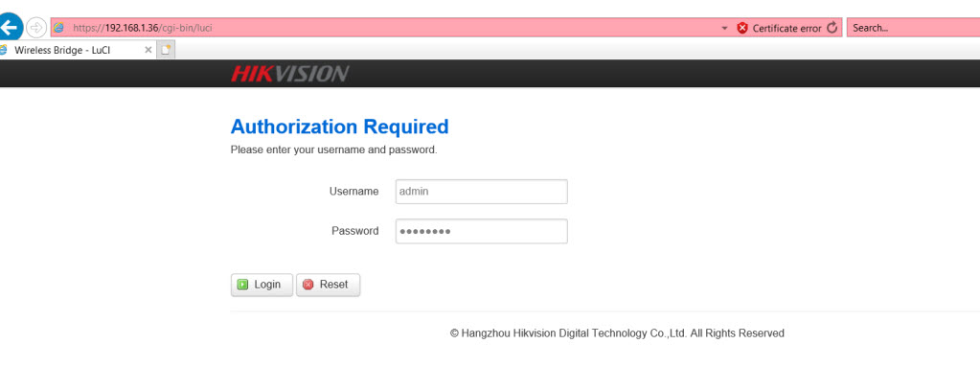The height and width of the screenshot is (390, 980).
Task: Focus the Password input field
Action: coord(481,231)
